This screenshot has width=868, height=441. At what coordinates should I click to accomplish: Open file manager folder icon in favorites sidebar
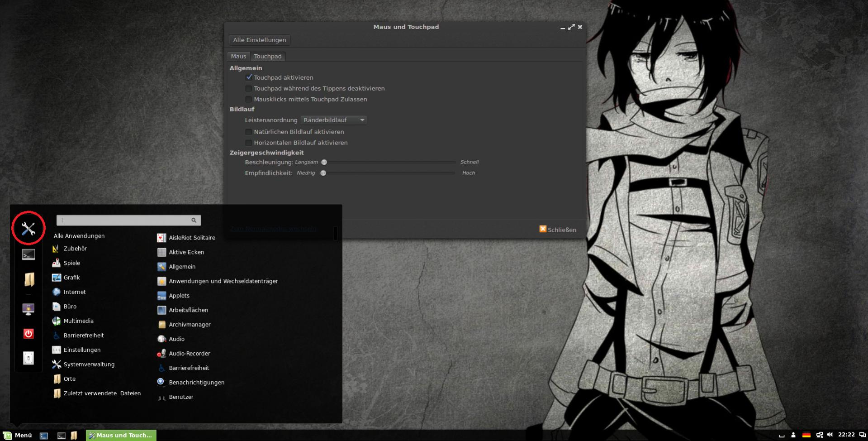pos(28,279)
